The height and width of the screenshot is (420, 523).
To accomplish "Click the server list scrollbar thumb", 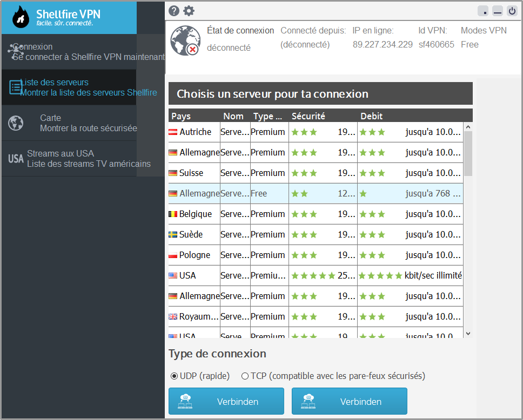I will pos(468,154).
